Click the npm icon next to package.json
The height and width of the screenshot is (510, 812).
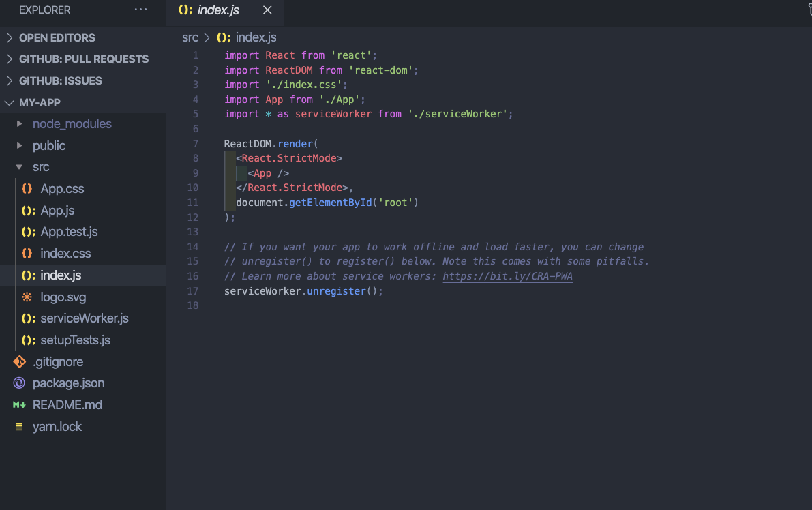[x=19, y=382]
